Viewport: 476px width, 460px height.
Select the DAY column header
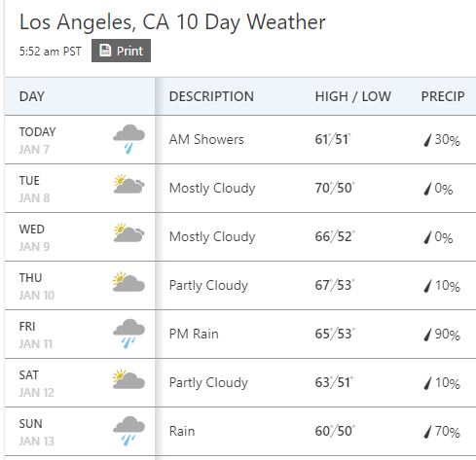coord(32,96)
